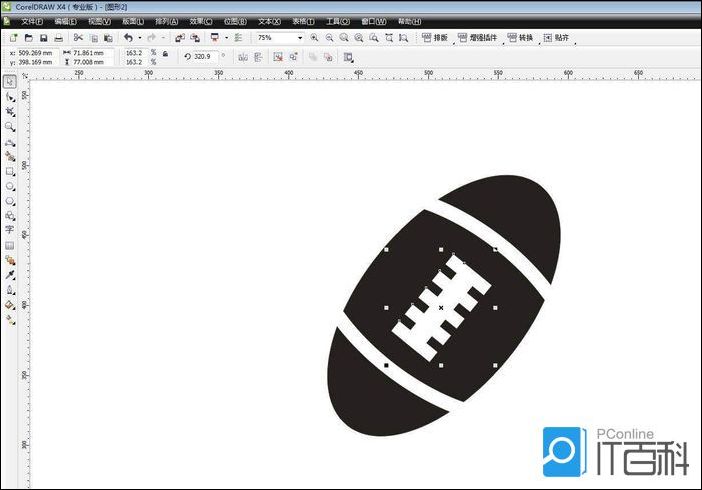Open the Application Launcher dropdown arrow
702x490 pixels.
point(226,38)
